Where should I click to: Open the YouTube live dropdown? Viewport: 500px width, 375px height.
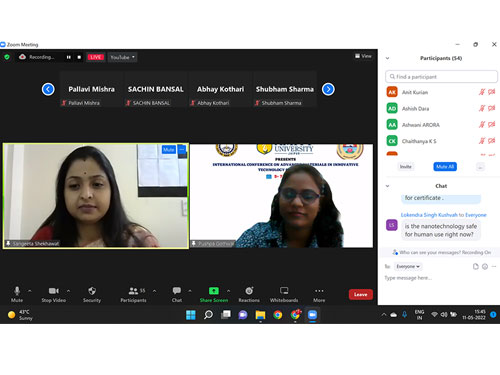(122, 57)
